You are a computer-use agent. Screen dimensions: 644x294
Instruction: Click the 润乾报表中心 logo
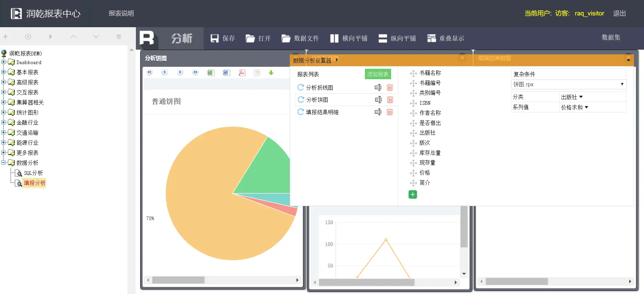click(46, 13)
